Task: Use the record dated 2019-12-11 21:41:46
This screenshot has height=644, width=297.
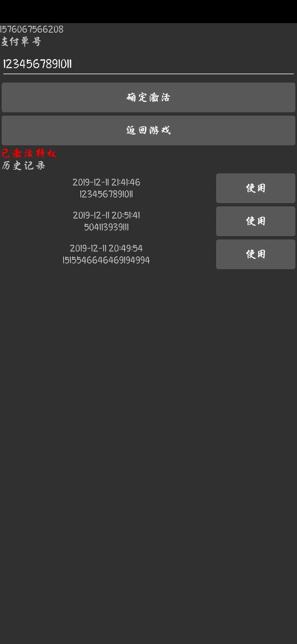Action: coord(256,188)
